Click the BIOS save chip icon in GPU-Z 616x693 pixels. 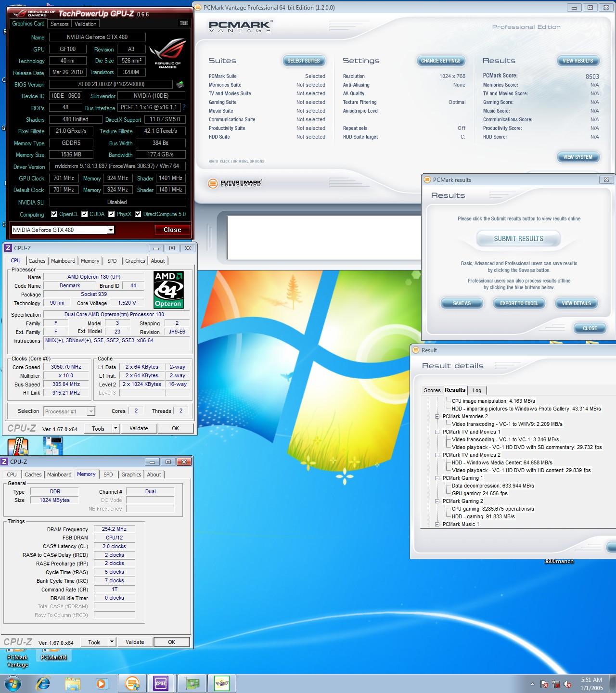click(180, 84)
